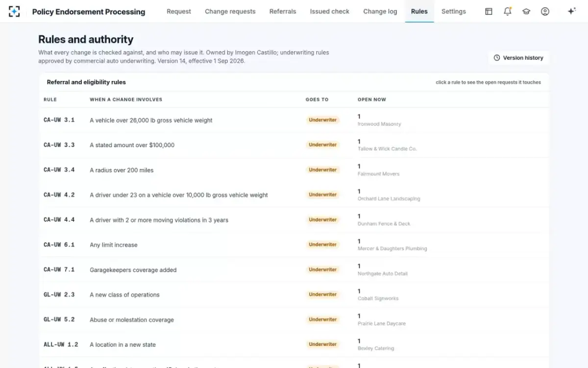Viewport: 588px width, 368px height.
Task: Launch the sparkle assistant icon
Action: click(x=571, y=11)
